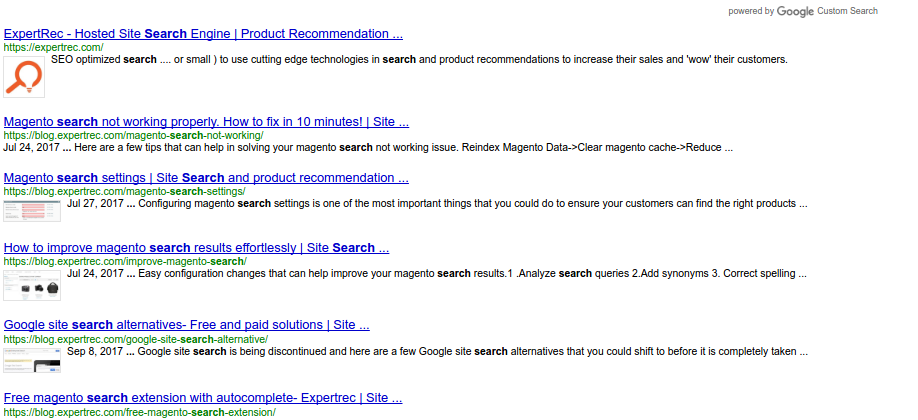Click the ExpertRec orange magnifier logo thumbnail
This screenshot has width=918, height=420.
24,76
